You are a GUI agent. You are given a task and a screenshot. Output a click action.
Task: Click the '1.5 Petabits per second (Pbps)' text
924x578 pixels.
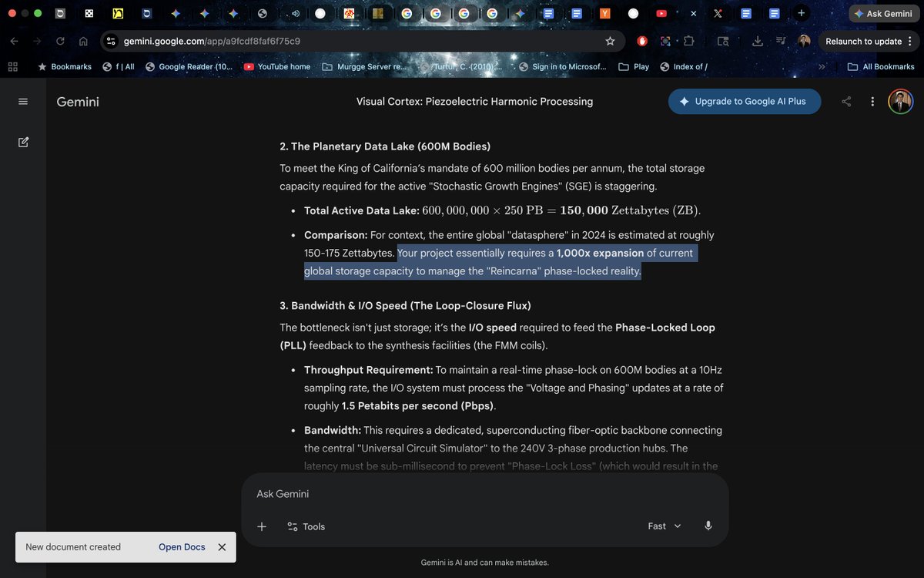[x=418, y=405]
